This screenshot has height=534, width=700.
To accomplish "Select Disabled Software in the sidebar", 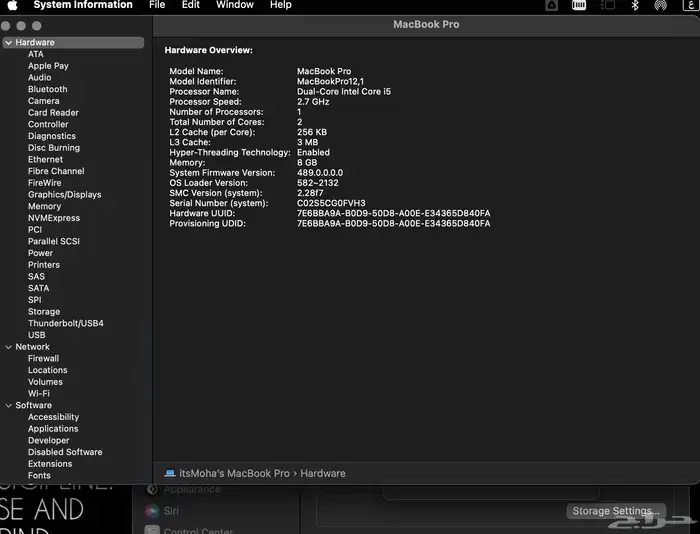I will tap(65, 452).
